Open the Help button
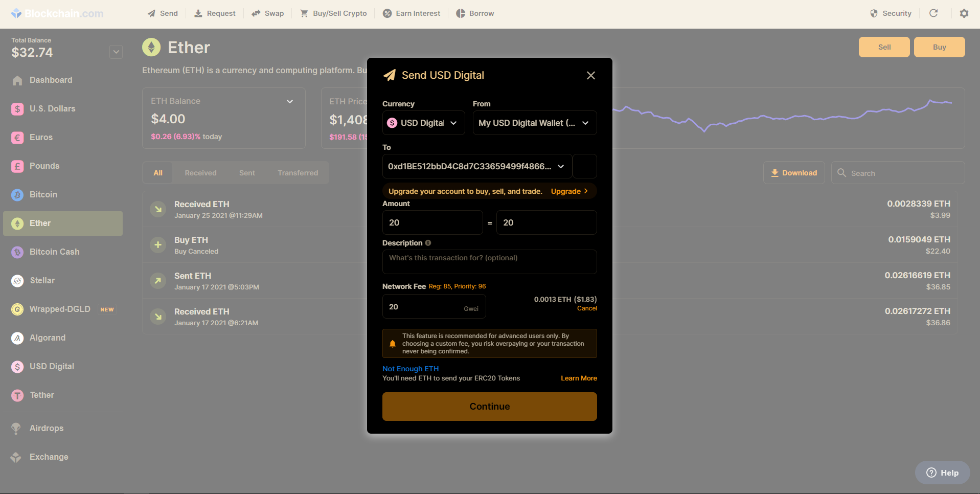Image resolution: width=980 pixels, height=494 pixels. point(943,473)
